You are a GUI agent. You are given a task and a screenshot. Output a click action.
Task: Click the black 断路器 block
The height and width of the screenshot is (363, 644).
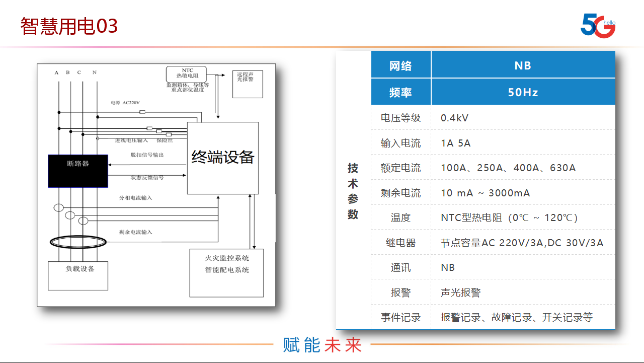tap(78, 171)
